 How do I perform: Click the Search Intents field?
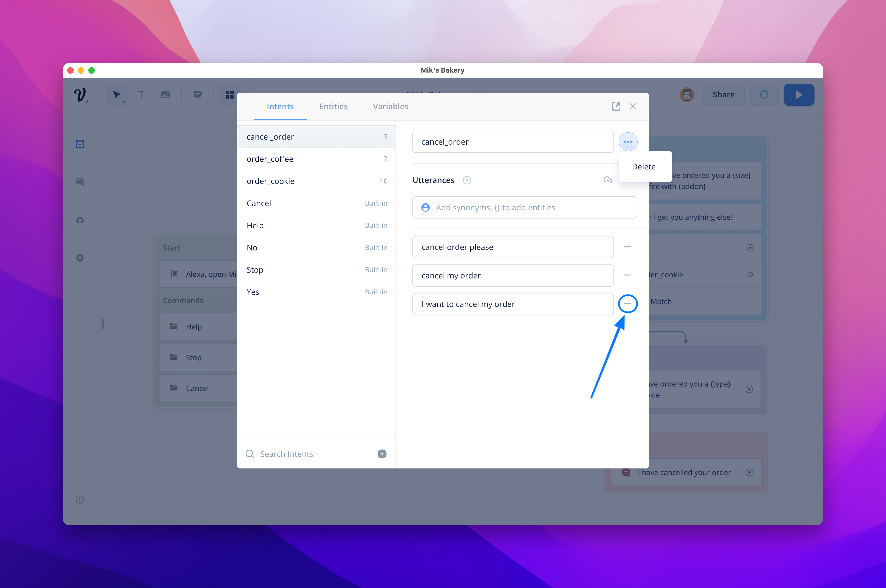316,454
